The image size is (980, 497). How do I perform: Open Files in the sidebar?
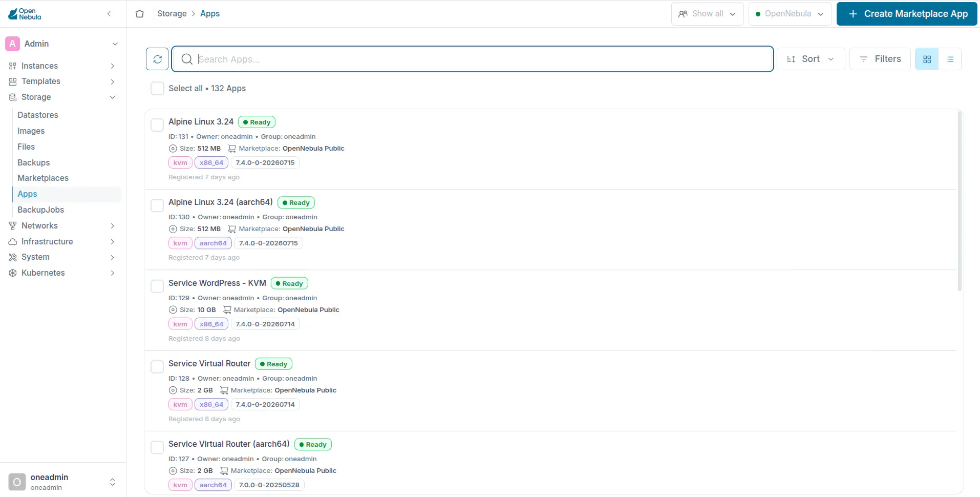pos(26,147)
